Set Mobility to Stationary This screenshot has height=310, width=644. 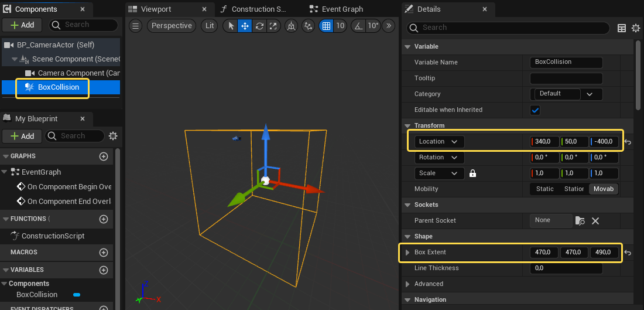574,189
